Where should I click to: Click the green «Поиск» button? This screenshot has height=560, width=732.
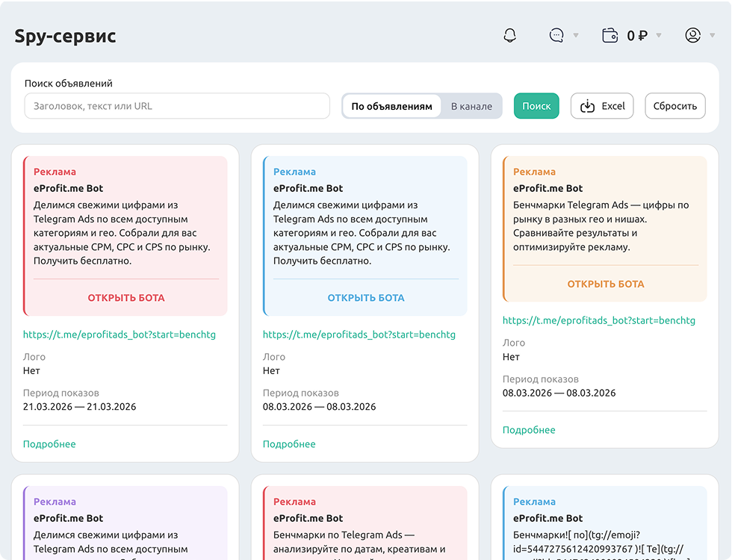point(536,106)
